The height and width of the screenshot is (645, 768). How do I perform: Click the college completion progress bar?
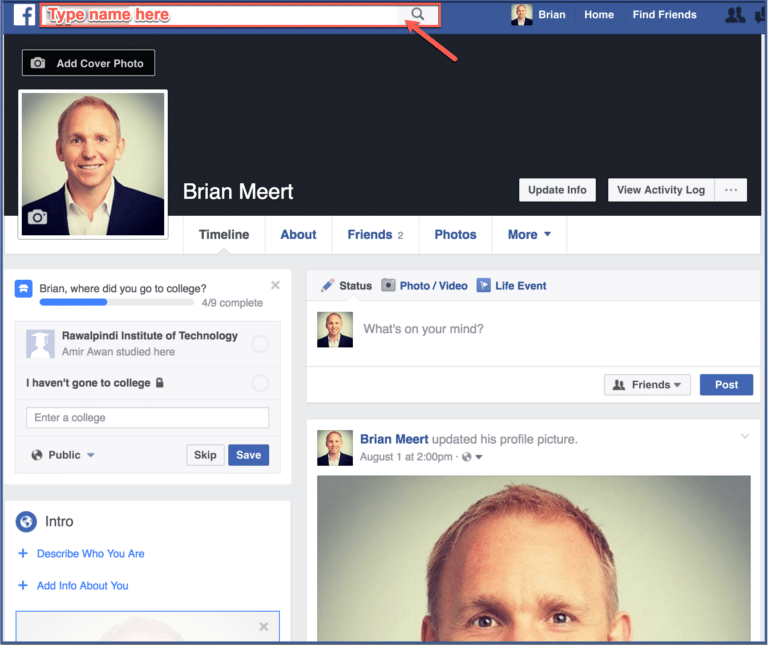pos(115,302)
